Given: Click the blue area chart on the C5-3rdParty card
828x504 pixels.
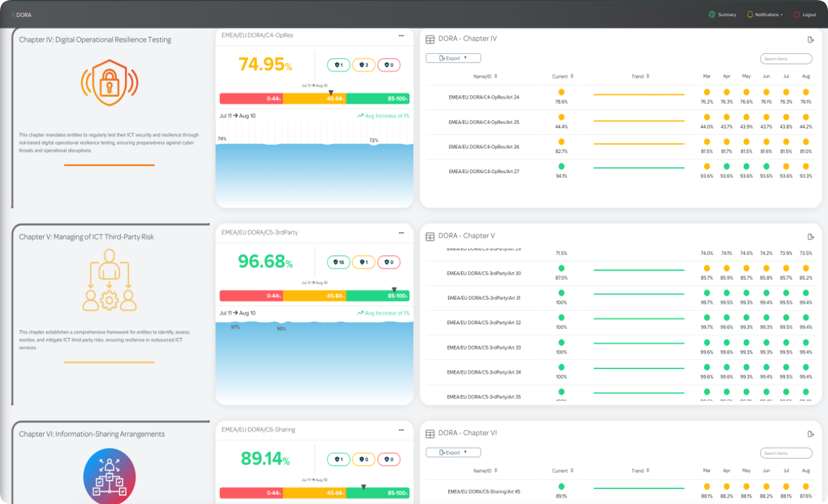Looking at the screenshot, I should click(314, 363).
